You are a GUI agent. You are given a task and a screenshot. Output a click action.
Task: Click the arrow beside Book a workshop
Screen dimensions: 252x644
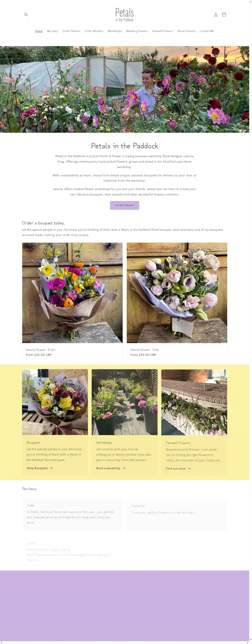[x=124, y=468]
